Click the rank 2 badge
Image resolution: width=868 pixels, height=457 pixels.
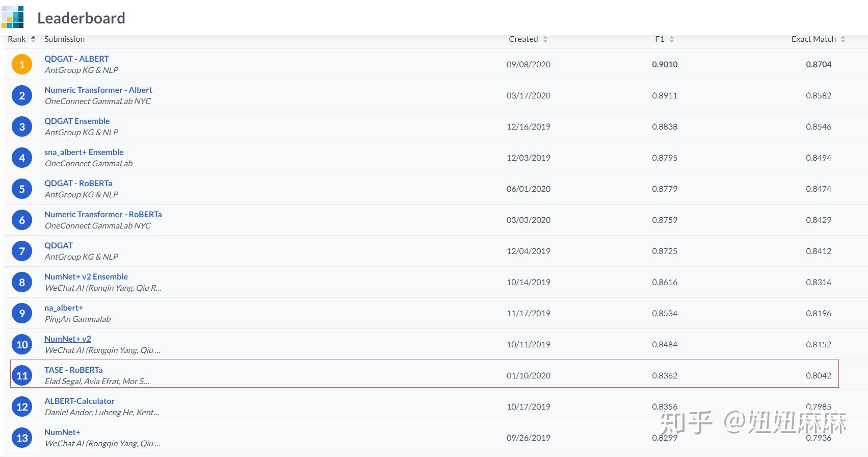tap(22, 95)
